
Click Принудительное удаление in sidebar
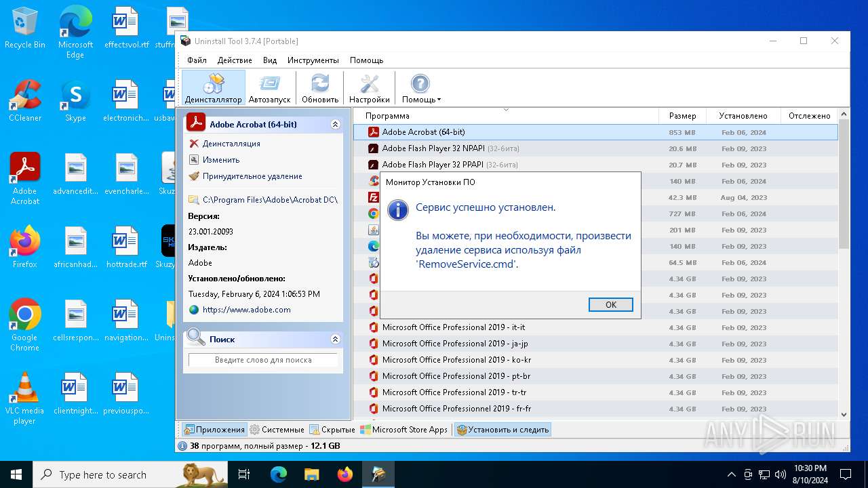pos(252,176)
